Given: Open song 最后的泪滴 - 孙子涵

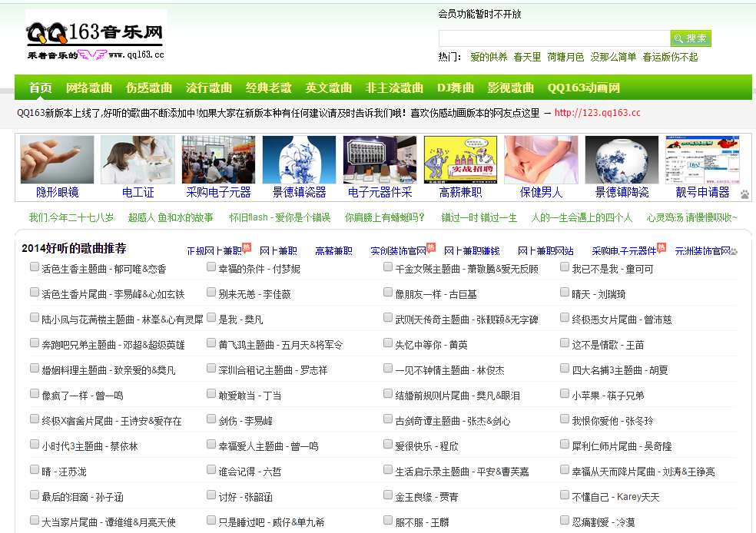Looking at the screenshot, I should 82,497.
